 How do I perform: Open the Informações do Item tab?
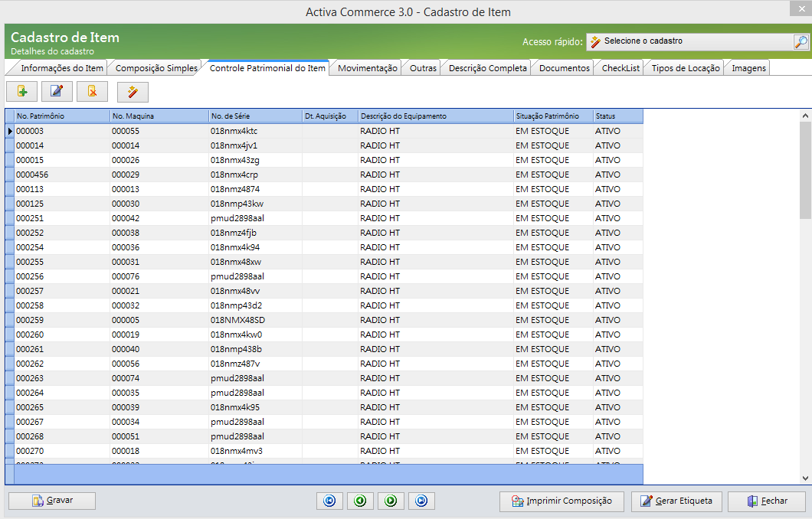tap(61, 68)
